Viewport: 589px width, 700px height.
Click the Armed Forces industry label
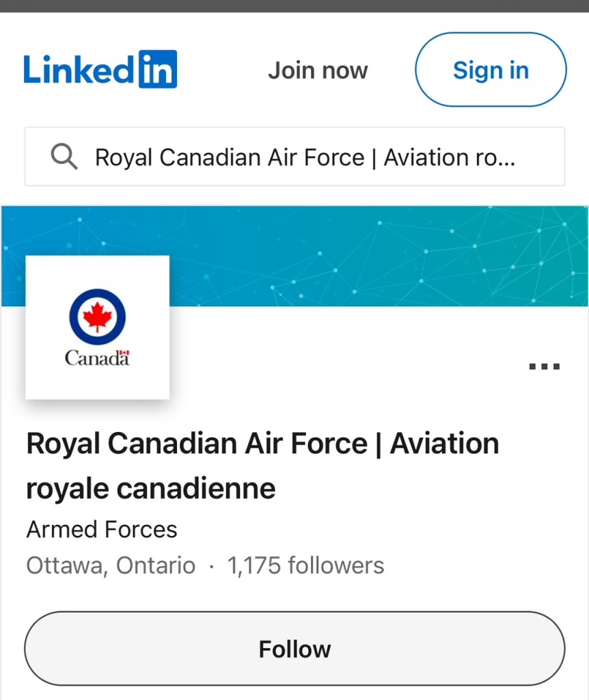(x=102, y=529)
